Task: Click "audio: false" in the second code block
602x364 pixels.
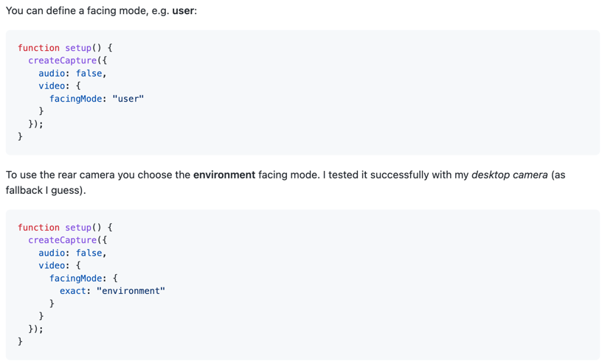Action: tap(71, 253)
